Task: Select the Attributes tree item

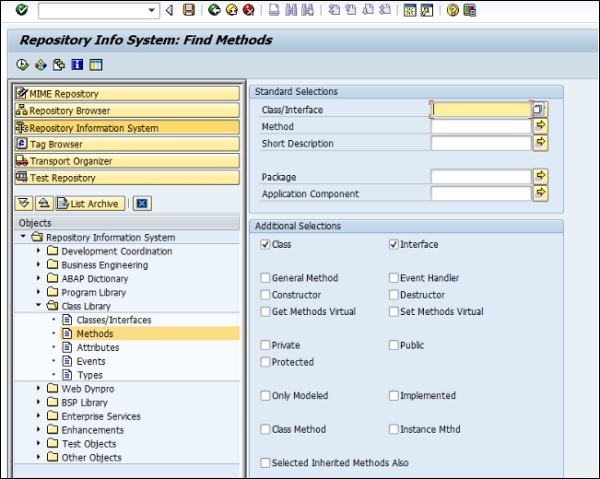Action: pyautogui.click(x=98, y=347)
